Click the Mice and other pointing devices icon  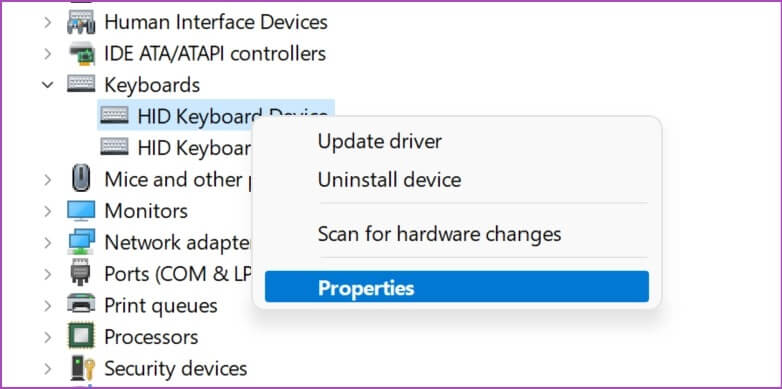(81, 179)
